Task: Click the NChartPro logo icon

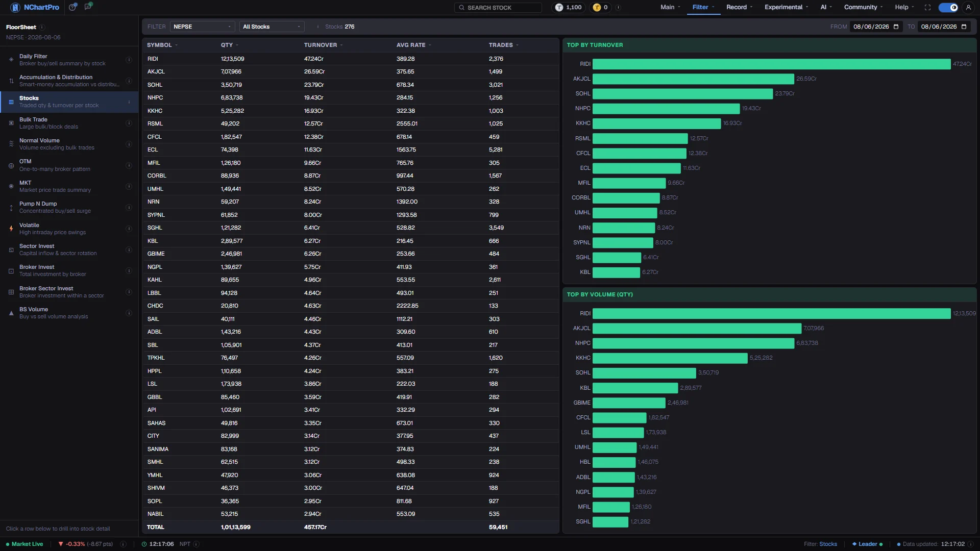Action: (15, 7)
